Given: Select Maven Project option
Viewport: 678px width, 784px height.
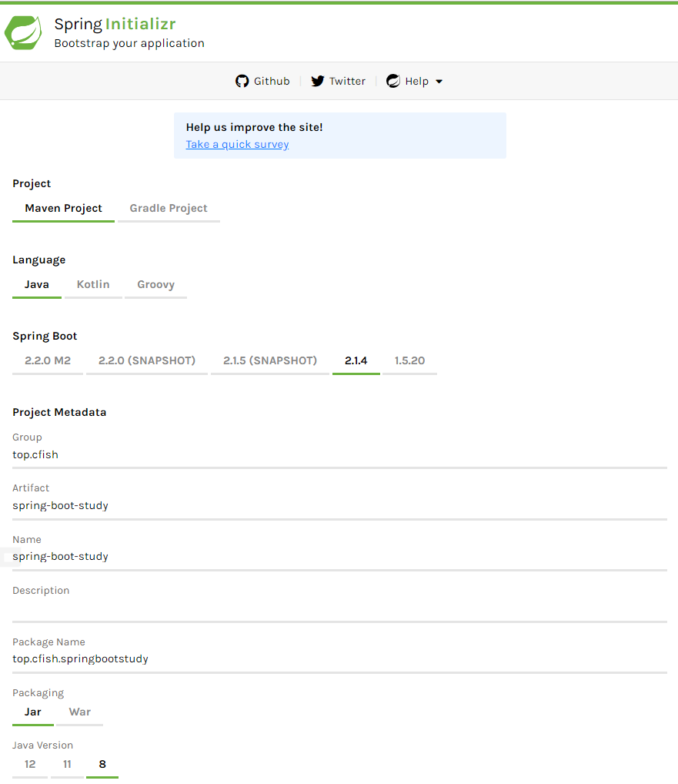Looking at the screenshot, I should click(x=63, y=209).
